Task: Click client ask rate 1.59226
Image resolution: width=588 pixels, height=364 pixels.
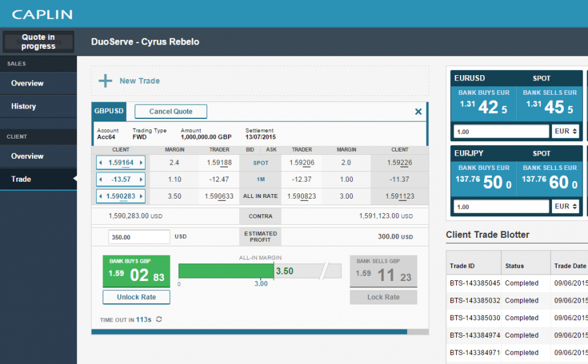Action: click(399, 163)
